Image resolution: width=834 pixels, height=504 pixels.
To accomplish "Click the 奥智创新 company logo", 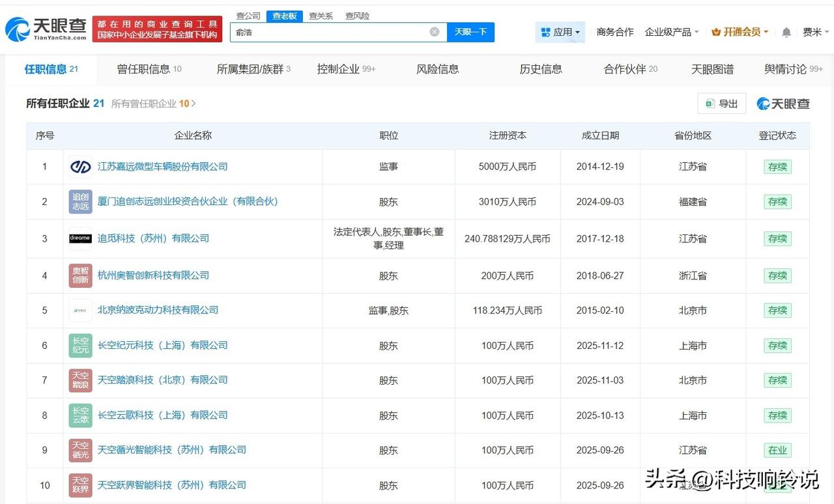I will [x=79, y=275].
